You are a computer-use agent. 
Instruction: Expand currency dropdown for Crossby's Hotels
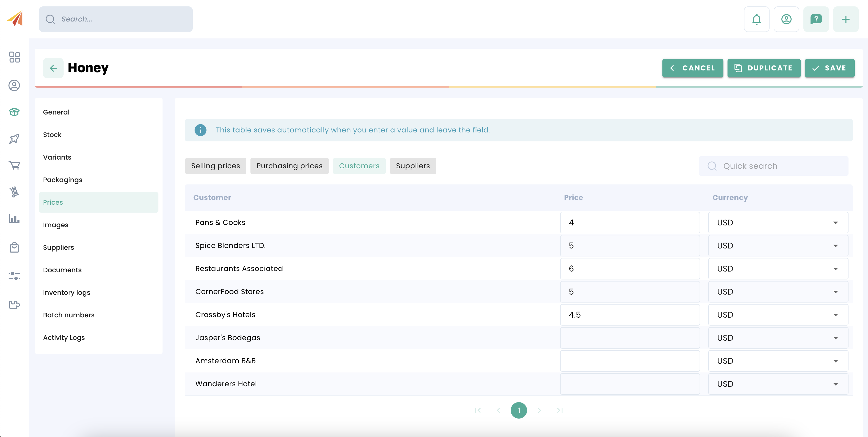[x=778, y=315]
